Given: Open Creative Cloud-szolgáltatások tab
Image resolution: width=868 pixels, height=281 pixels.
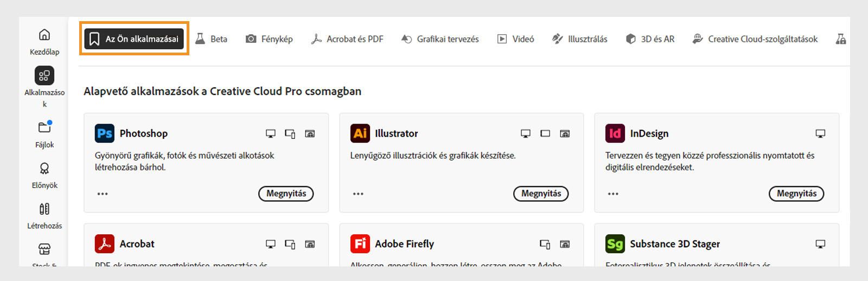Looking at the screenshot, I should pos(755,39).
